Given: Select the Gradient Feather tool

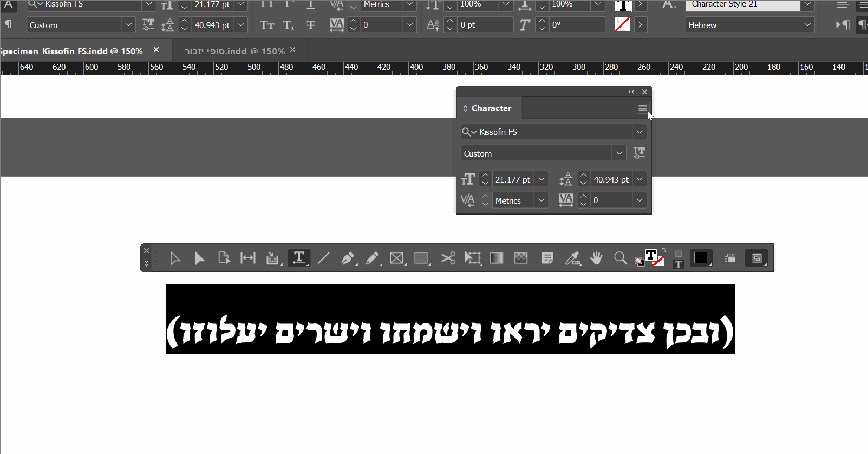Looking at the screenshot, I should tap(521, 258).
